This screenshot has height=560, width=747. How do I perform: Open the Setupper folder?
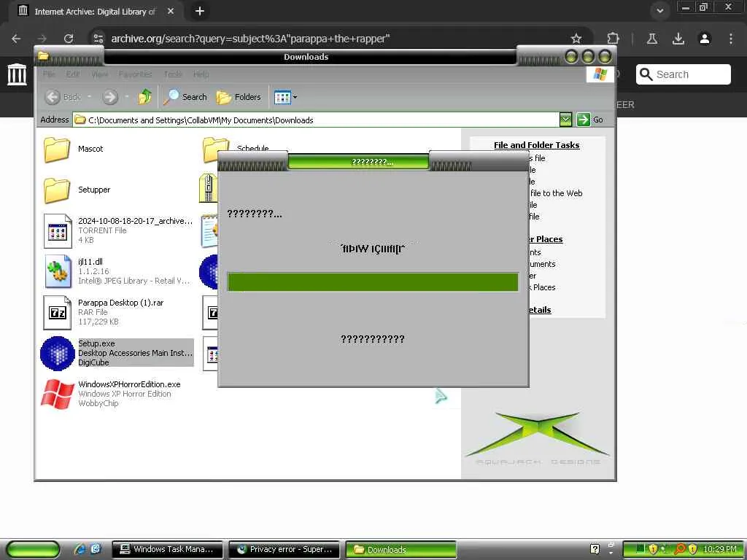[57, 190]
